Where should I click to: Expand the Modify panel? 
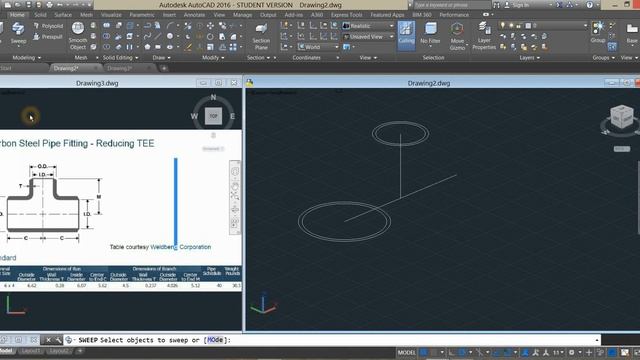213,58
